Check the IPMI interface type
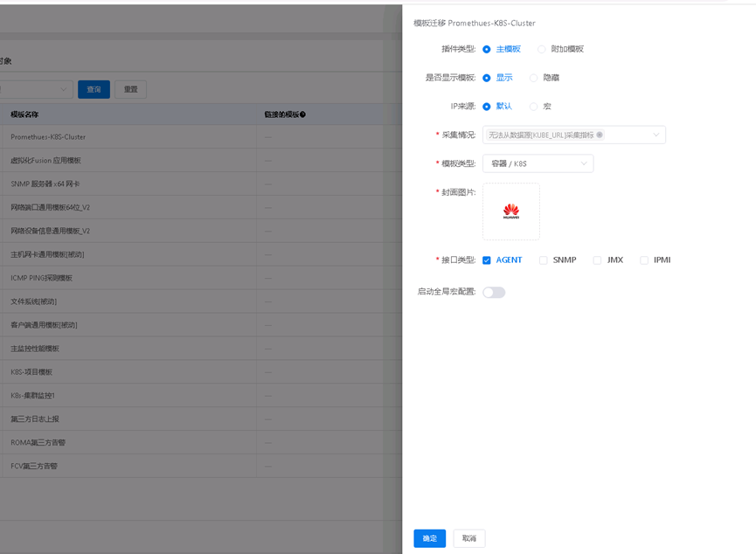 click(x=644, y=260)
